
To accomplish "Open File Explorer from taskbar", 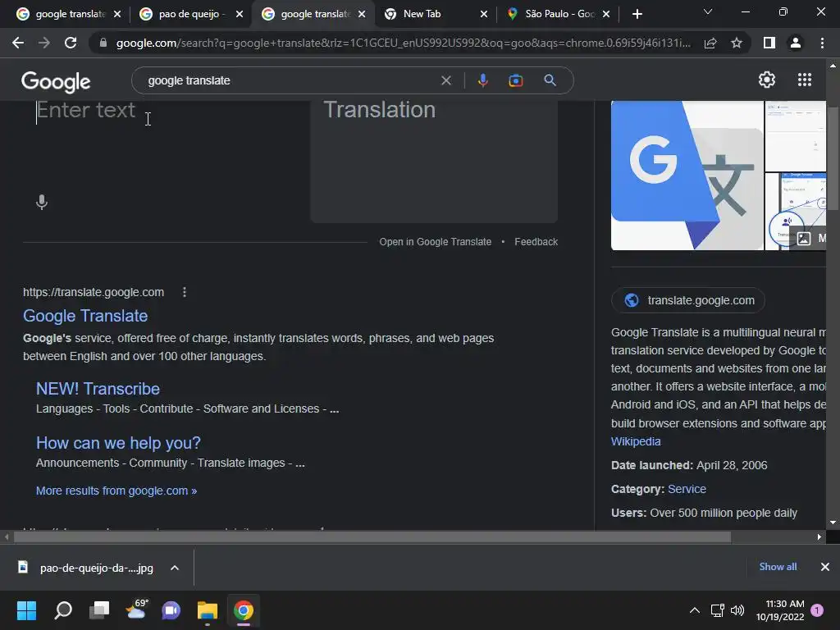I will tap(208, 610).
